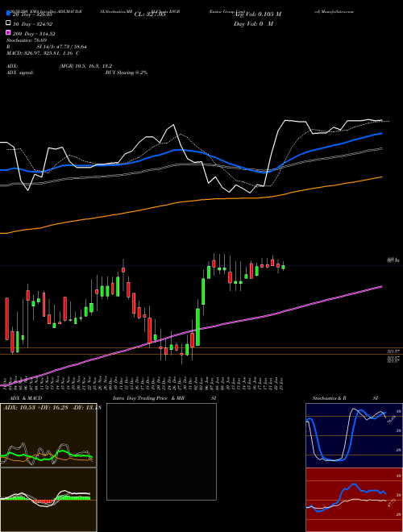Click the 'MACD: 326.97, 325.81, 1.16 C' line
Viewport: 403px width, 532px height.
(x=43, y=53)
